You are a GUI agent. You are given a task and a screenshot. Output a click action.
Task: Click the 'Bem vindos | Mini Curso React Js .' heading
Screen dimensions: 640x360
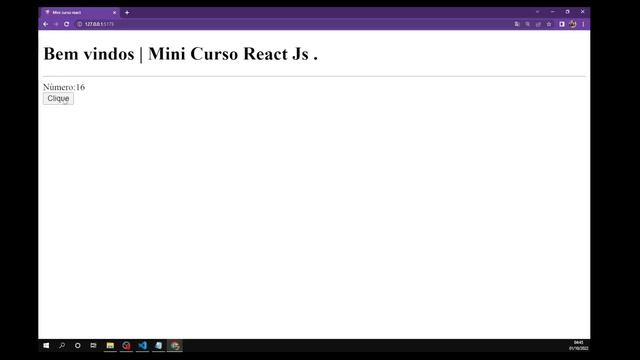pos(180,54)
